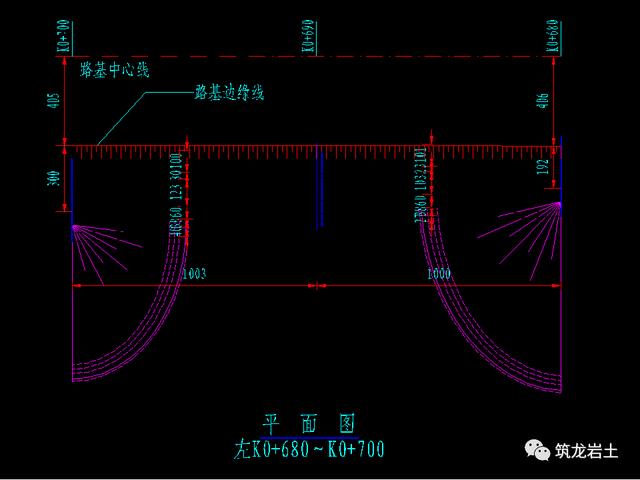Viewport: 640px width, 480px height.
Task: Click the 1000 horizontal dimension text
Action: (438, 274)
